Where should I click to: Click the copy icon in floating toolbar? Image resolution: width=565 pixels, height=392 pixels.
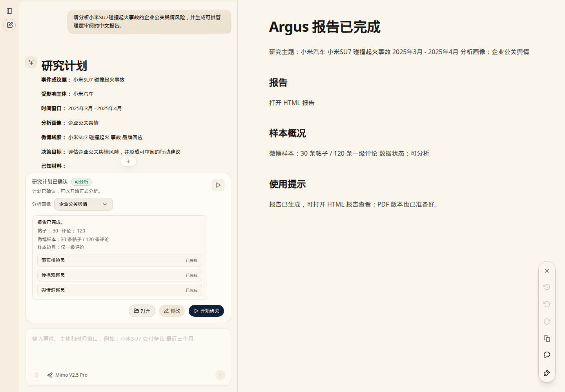547,339
